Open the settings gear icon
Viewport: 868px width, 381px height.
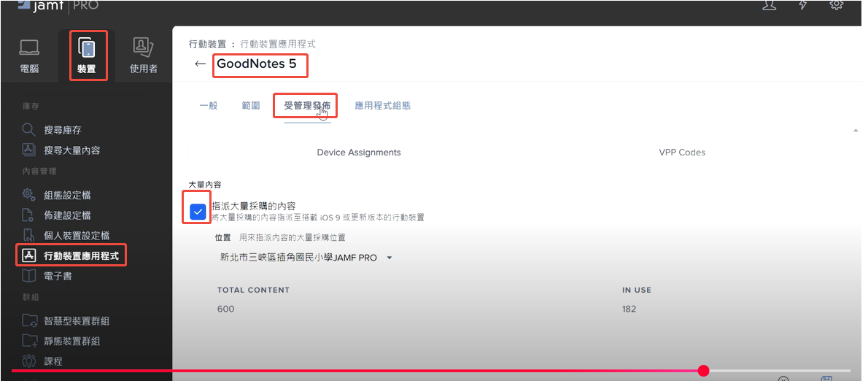coord(837,5)
